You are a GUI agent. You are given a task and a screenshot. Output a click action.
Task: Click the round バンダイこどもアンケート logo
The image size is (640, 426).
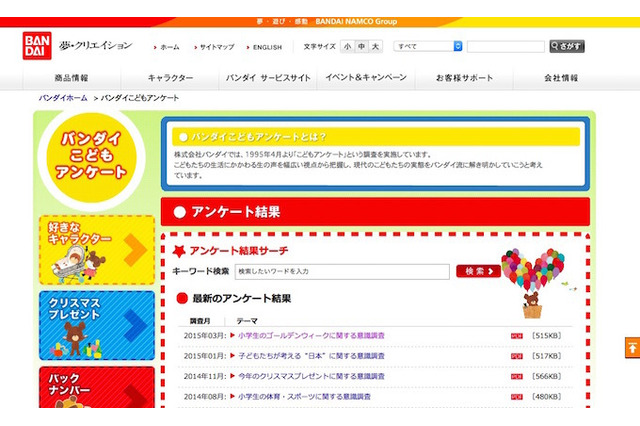(x=91, y=158)
